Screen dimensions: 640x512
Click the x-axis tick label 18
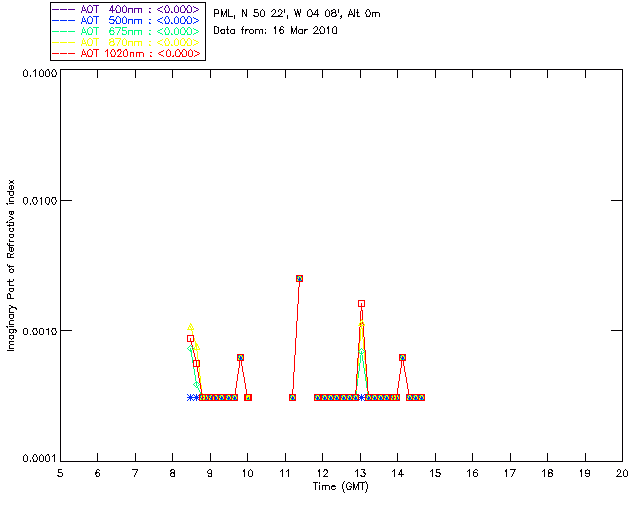tap(547, 473)
